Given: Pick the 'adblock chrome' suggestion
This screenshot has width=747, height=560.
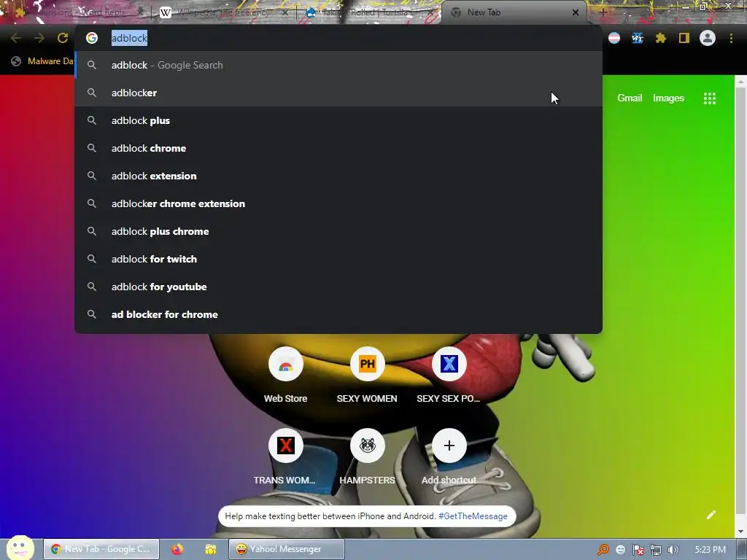Looking at the screenshot, I should click(x=338, y=148).
